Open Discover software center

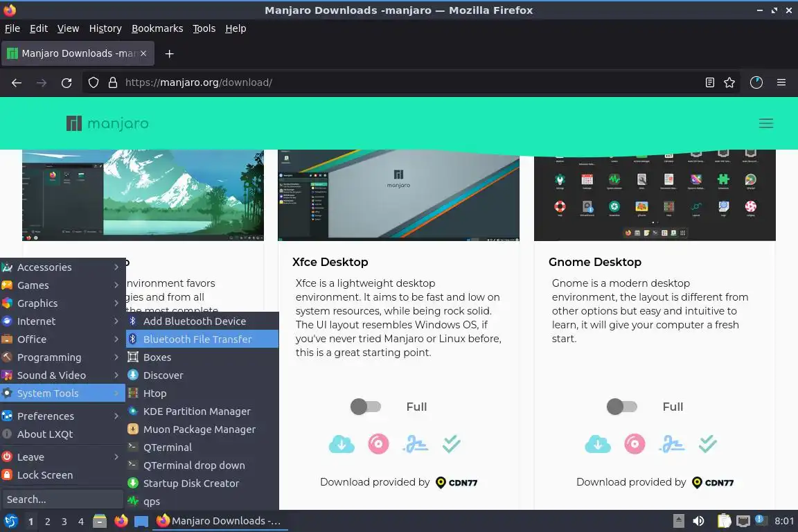tap(202, 375)
